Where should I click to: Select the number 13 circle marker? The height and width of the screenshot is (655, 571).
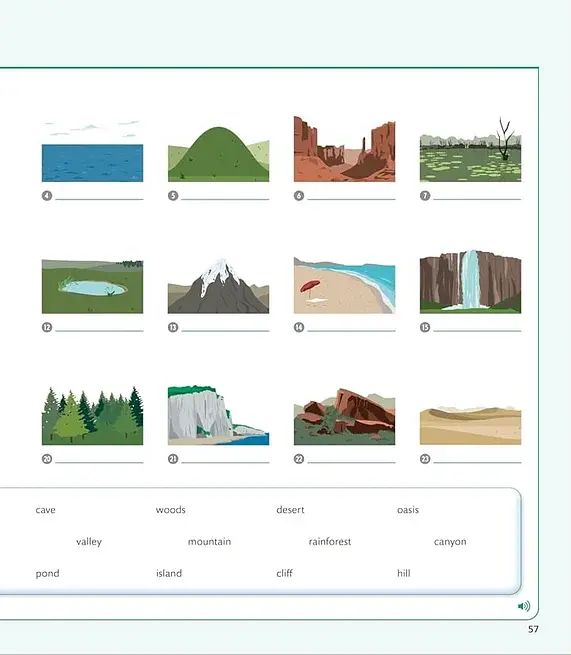(173, 327)
